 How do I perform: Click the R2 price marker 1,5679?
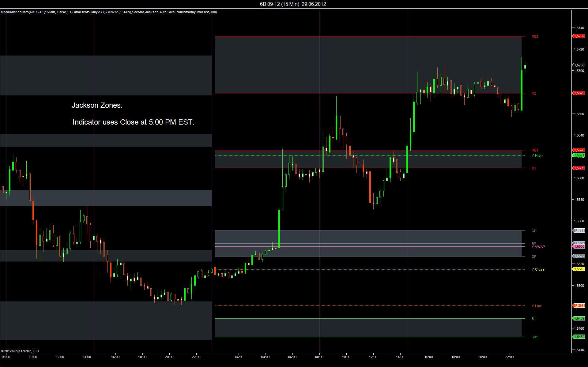click(x=579, y=93)
